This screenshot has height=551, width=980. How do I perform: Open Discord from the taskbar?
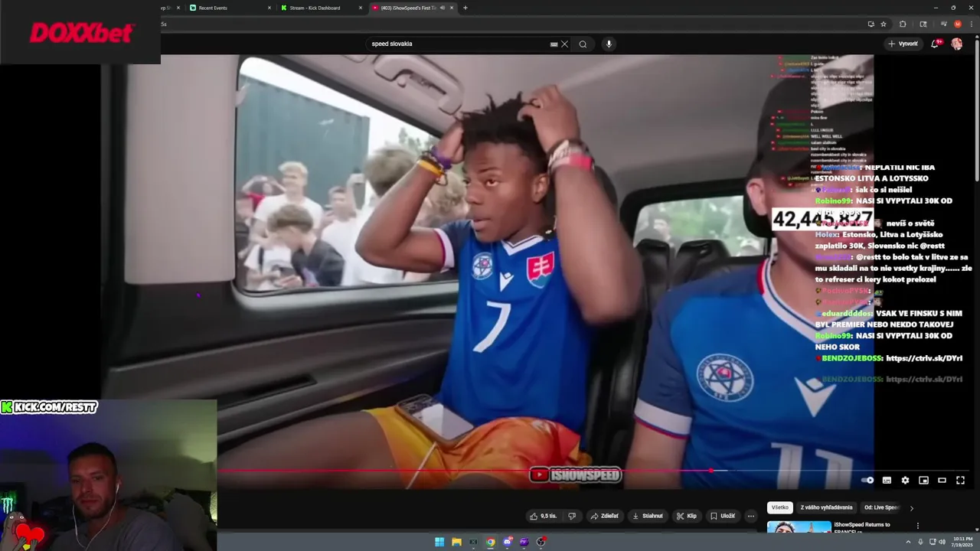[507, 542]
